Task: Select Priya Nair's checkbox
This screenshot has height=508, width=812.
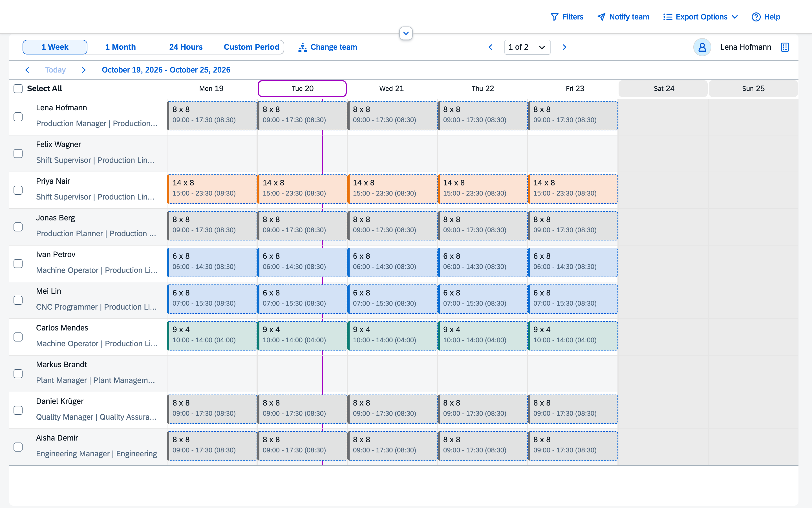Action: pos(18,190)
